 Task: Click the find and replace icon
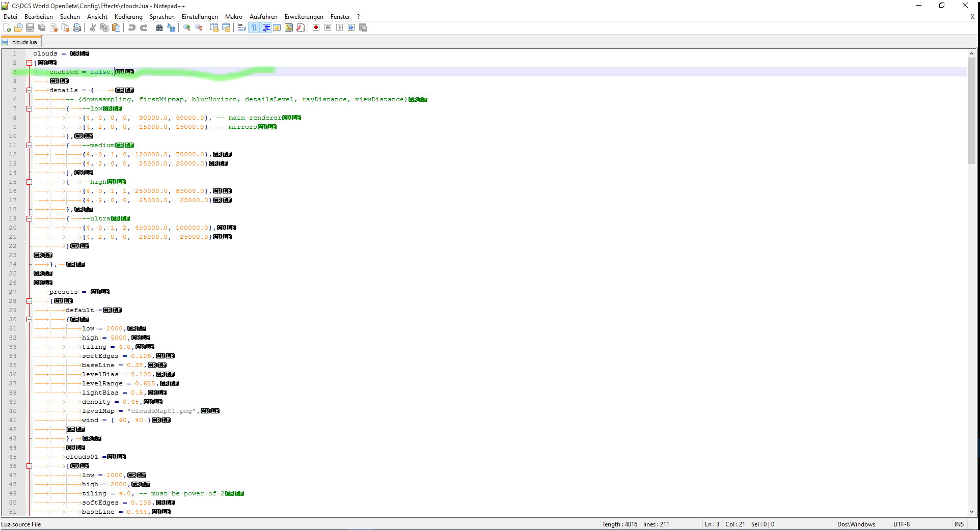(171, 27)
